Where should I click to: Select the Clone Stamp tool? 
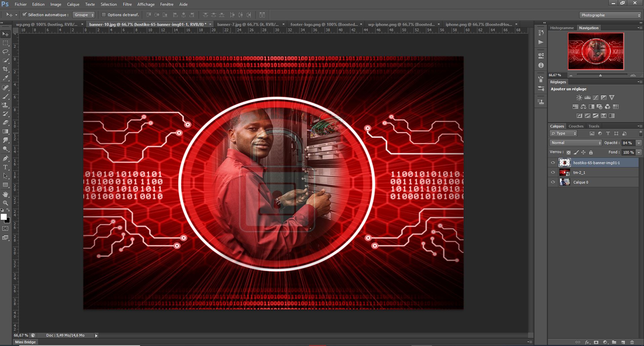5,105
